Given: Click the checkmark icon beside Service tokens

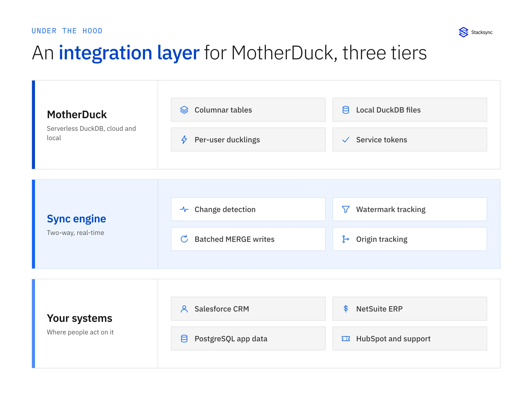Looking at the screenshot, I should 346,140.
